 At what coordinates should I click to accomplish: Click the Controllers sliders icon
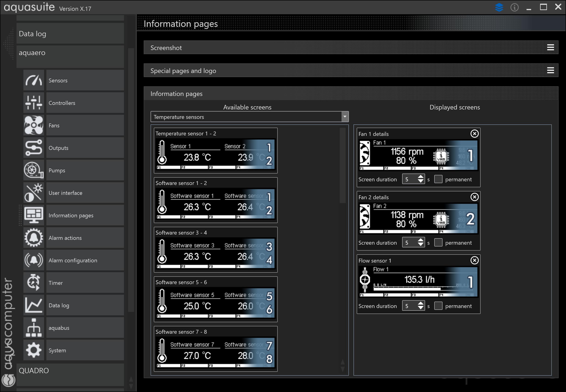pyautogui.click(x=34, y=103)
